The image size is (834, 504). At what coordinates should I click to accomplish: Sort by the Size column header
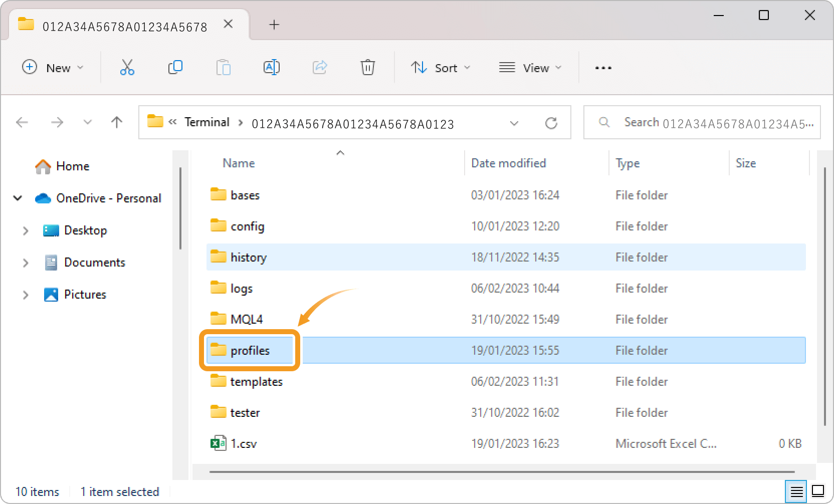tap(746, 163)
